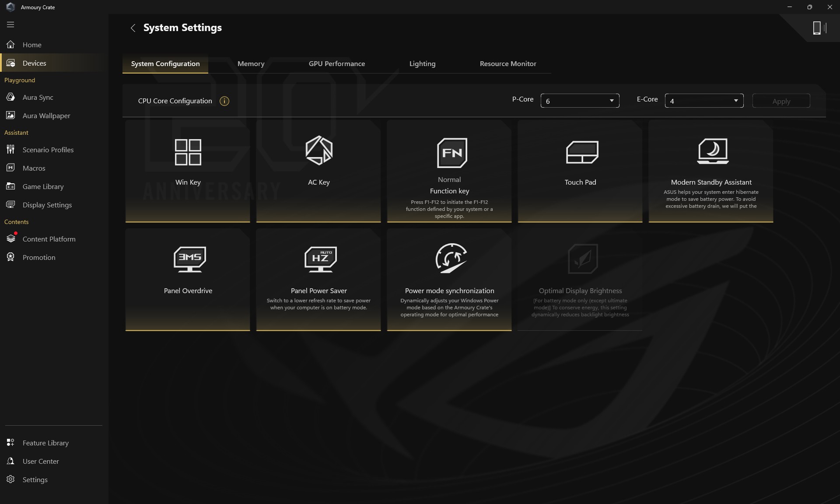Open Devices in the sidebar
The width and height of the screenshot is (840, 504).
(54, 63)
